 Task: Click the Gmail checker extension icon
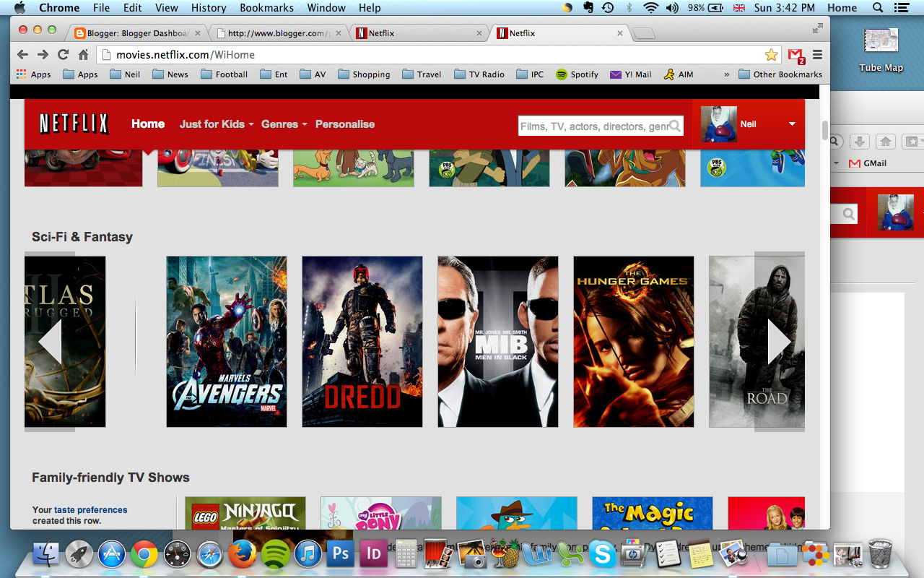pos(796,55)
